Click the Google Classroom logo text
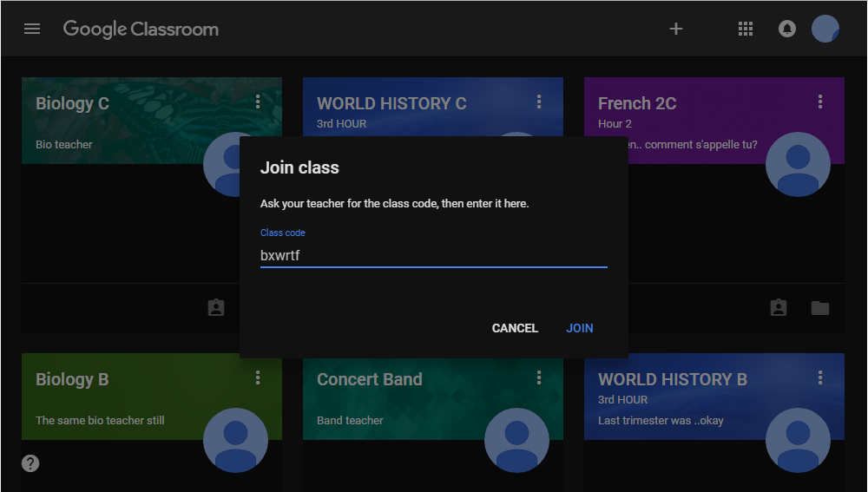The width and height of the screenshot is (868, 492). (x=141, y=29)
